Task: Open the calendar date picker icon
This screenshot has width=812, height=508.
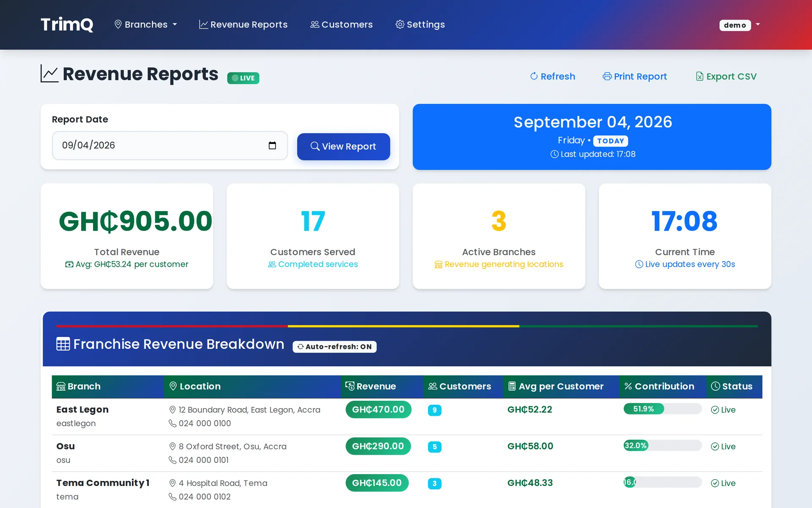Action: pyautogui.click(x=272, y=145)
